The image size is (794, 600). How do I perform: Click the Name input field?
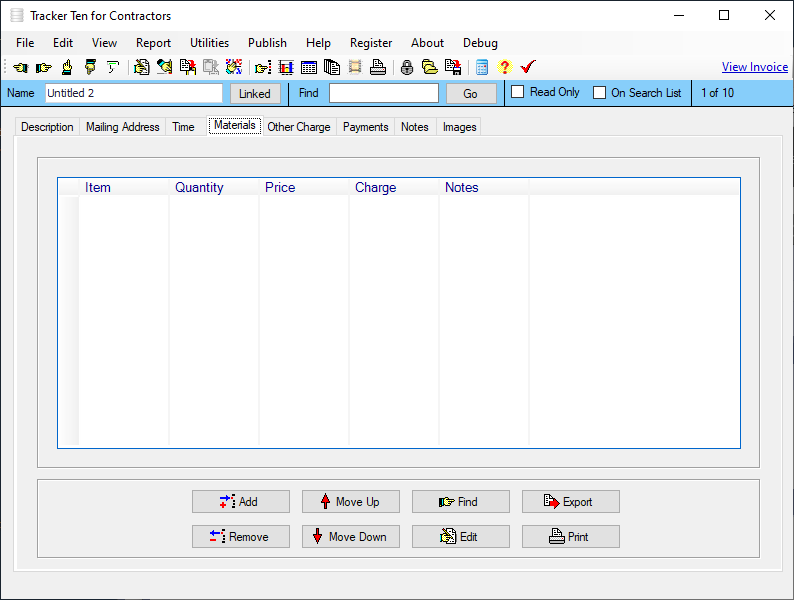click(134, 93)
